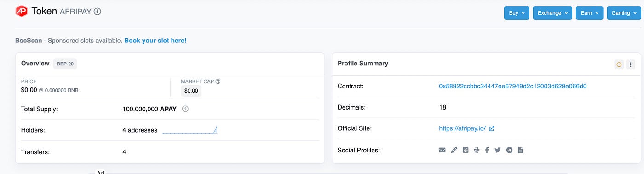Expand the Earn dropdown
Image resolution: width=644 pixels, height=174 pixels.
(x=589, y=13)
